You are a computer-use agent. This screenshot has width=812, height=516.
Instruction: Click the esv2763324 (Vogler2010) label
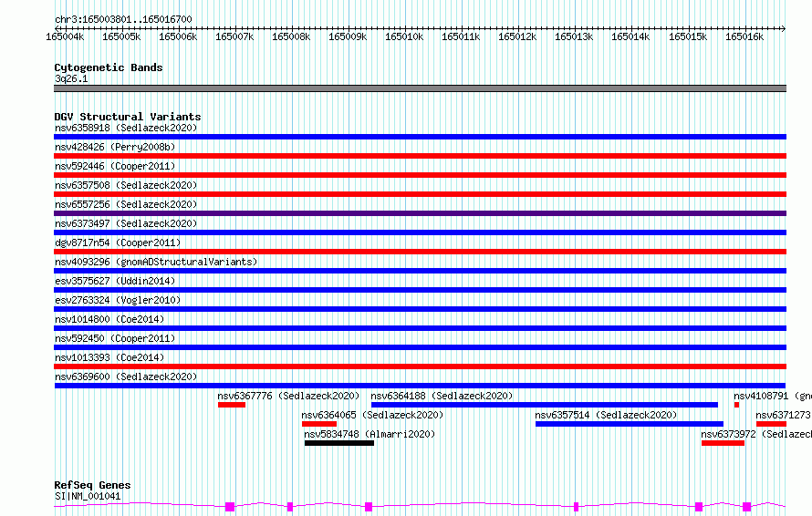(x=118, y=300)
